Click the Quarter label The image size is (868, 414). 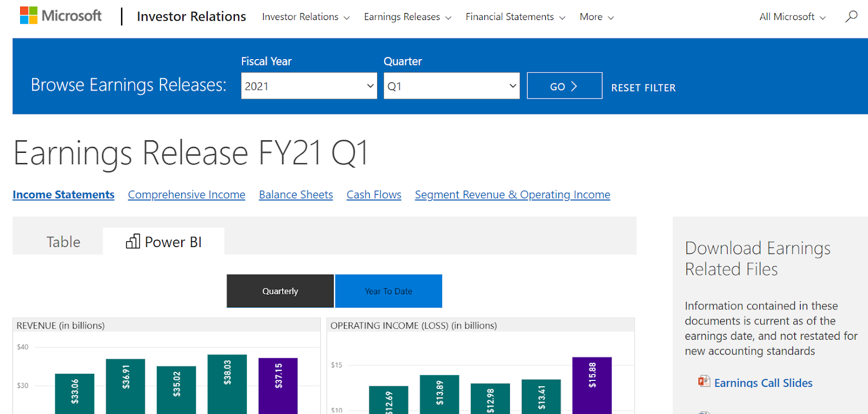(x=403, y=61)
